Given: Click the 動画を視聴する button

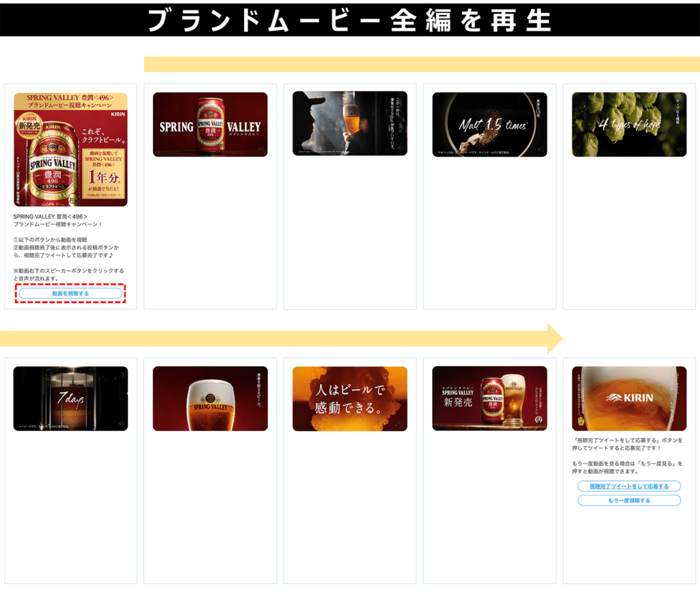Looking at the screenshot, I should click(x=70, y=294).
